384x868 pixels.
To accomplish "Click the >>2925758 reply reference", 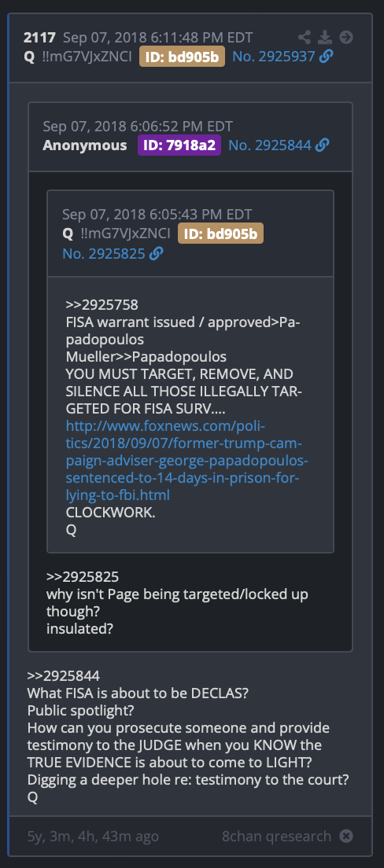I will tap(102, 305).
